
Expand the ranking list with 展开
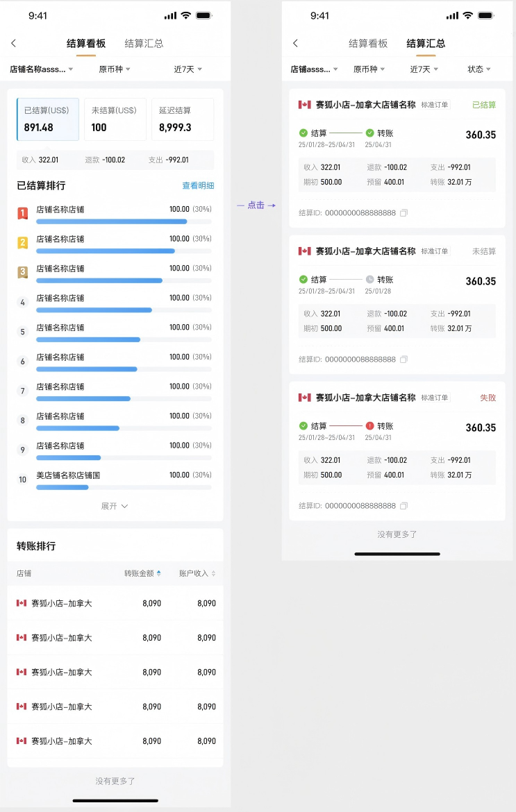point(115,506)
